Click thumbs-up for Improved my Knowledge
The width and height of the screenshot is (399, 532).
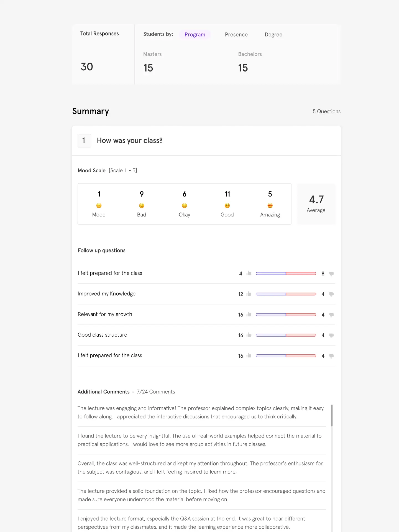[x=249, y=294]
